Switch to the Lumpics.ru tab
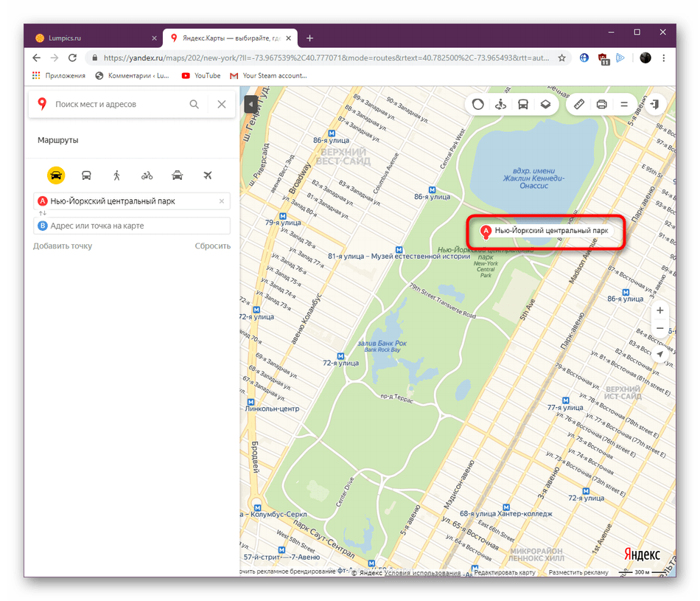Image resolution: width=700 pixels, height=601 pixels. [94, 38]
